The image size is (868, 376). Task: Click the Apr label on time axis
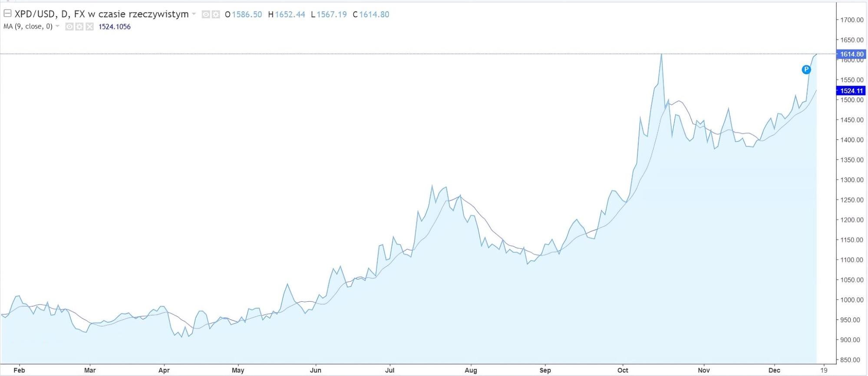tap(164, 370)
